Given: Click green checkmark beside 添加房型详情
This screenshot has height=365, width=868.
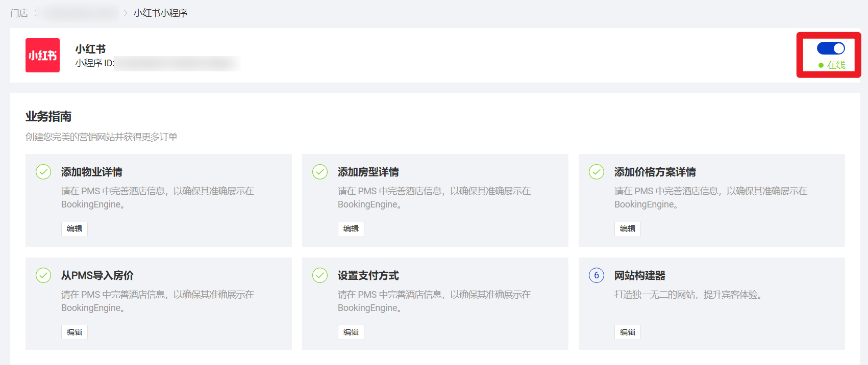Looking at the screenshot, I should point(320,172).
